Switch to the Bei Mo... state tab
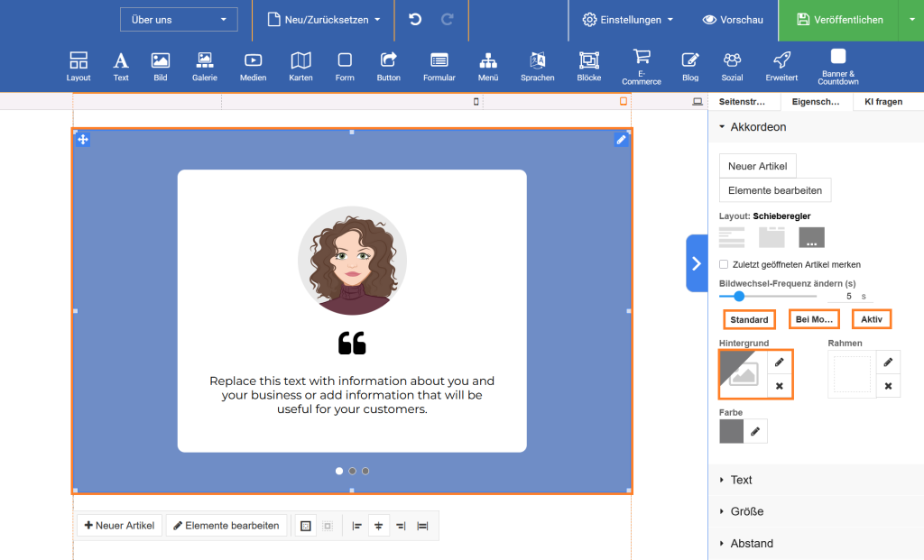Image resolution: width=924 pixels, height=560 pixels. pyautogui.click(x=814, y=319)
